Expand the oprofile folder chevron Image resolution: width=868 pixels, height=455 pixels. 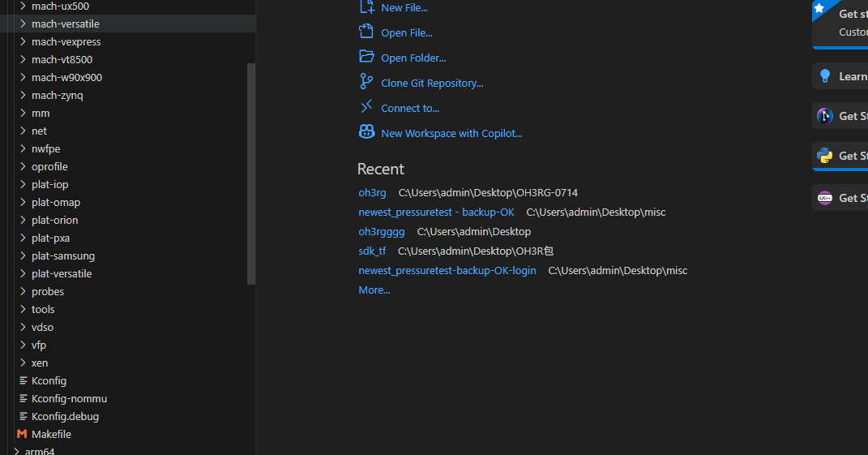point(23,165)
